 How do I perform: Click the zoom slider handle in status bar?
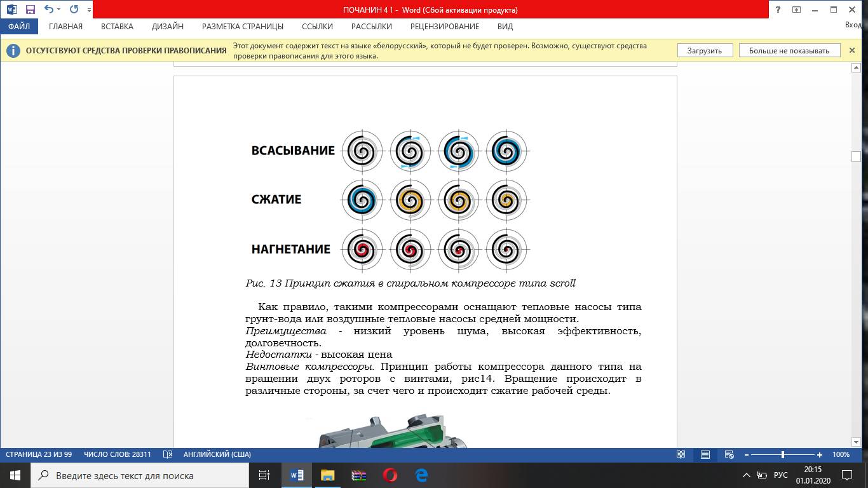click(x=782, y=454)
